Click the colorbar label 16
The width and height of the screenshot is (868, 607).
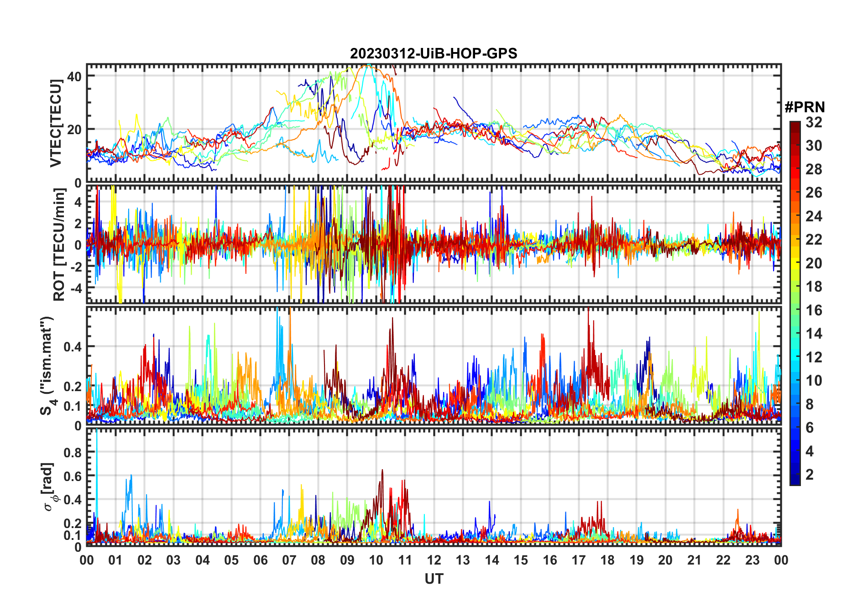tap(814, 310)
